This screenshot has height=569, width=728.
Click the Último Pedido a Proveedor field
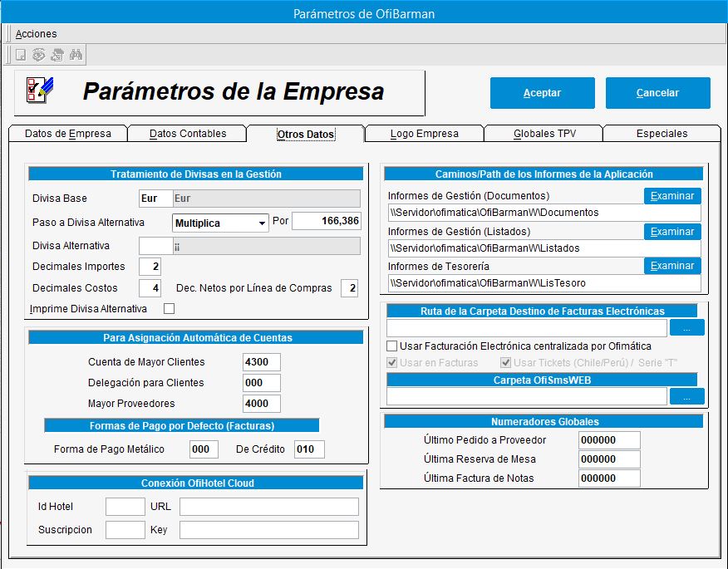(x=609, y=440)
